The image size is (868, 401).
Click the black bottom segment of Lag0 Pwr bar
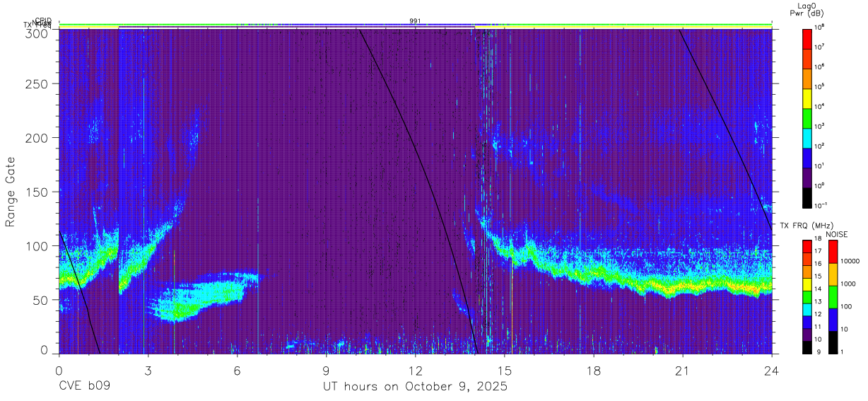coord(808,197)
